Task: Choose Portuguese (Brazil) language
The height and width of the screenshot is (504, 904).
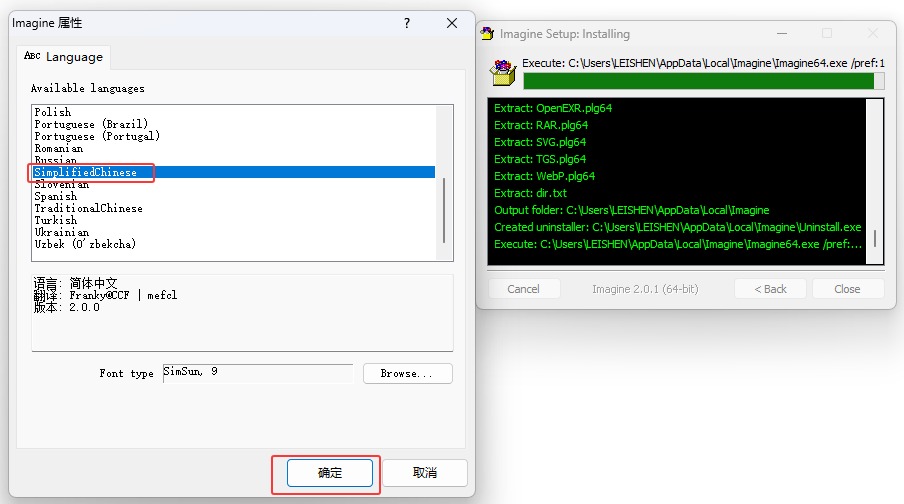Action: [91, 125]
